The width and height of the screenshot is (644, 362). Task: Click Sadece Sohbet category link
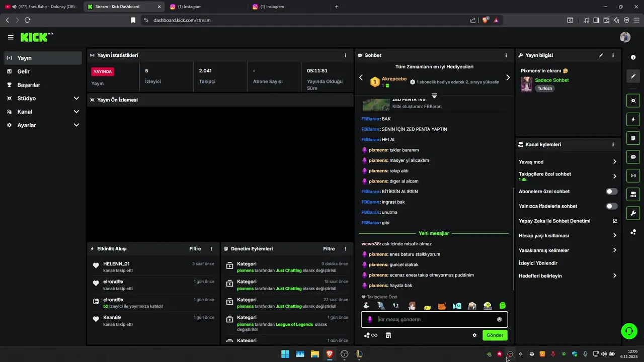(x=551, y=80)
